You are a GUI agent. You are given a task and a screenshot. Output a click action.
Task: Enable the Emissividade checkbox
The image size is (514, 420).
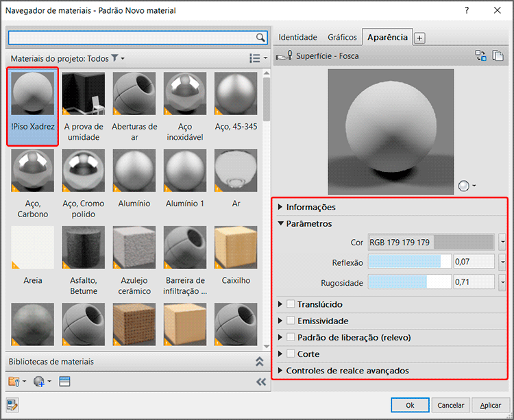tap(291, 321)
